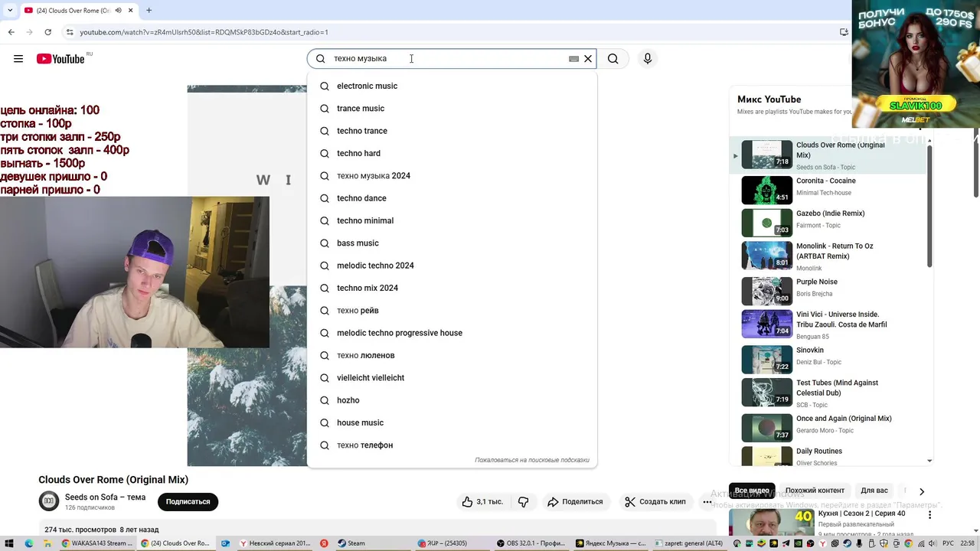Open options for the 'Кухня' video (three dots)
Screen dimensions: 980x551
point(930,515)
